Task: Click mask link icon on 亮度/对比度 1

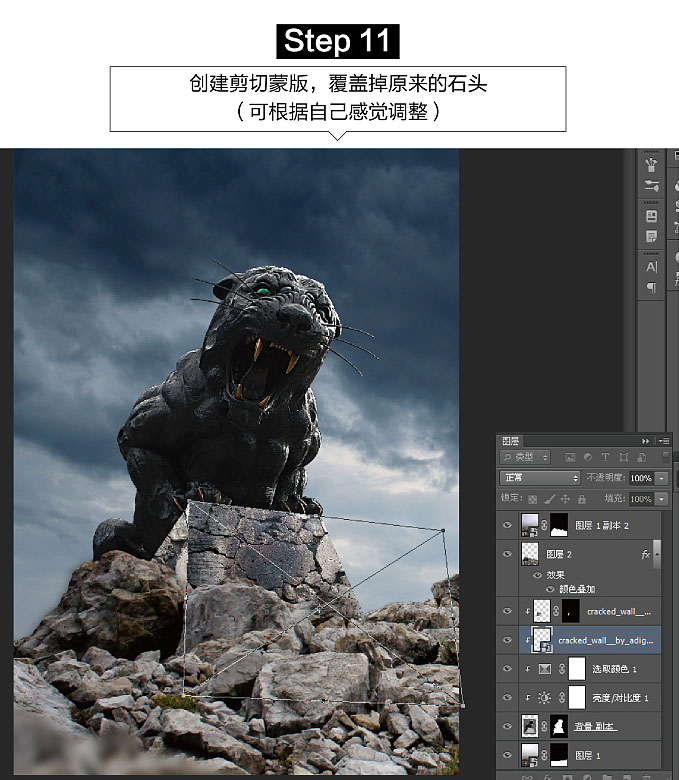Action: tap(562, 697)
